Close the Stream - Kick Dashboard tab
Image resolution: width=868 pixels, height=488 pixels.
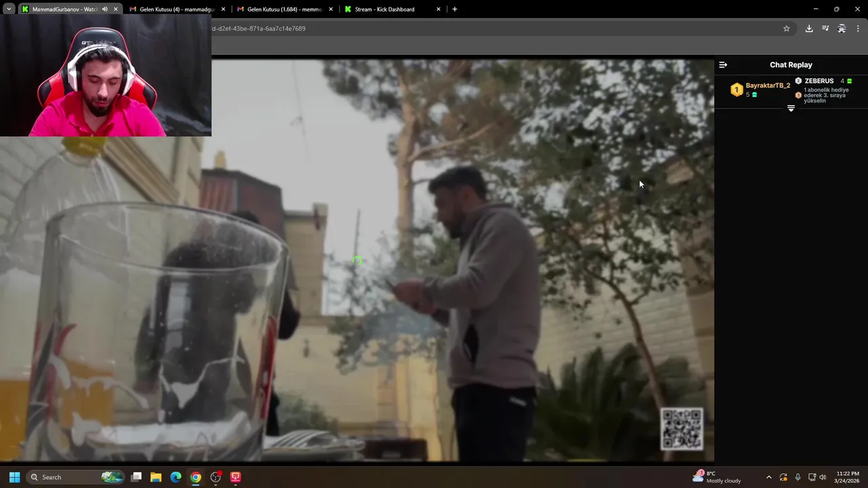pyautogui.click(x=438, y=9)
